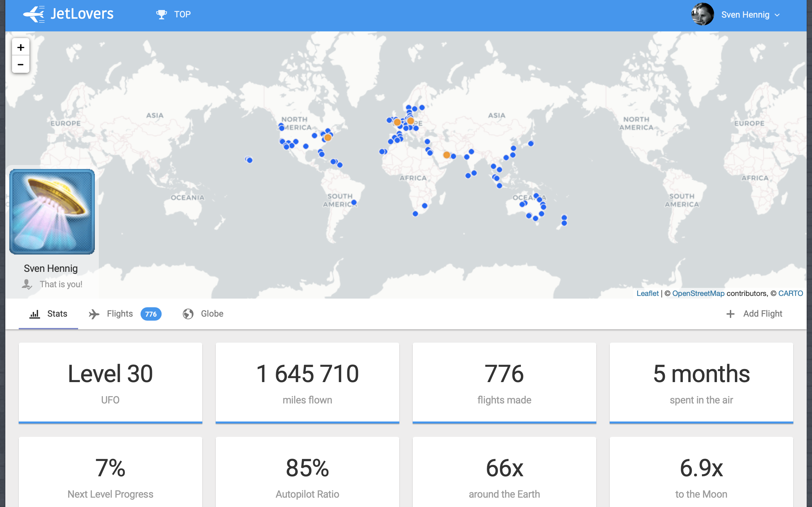Click the JetLovers airplane logo icon
Screen dimensions: 812x507
pyautogui.click(x=33, y=14)
